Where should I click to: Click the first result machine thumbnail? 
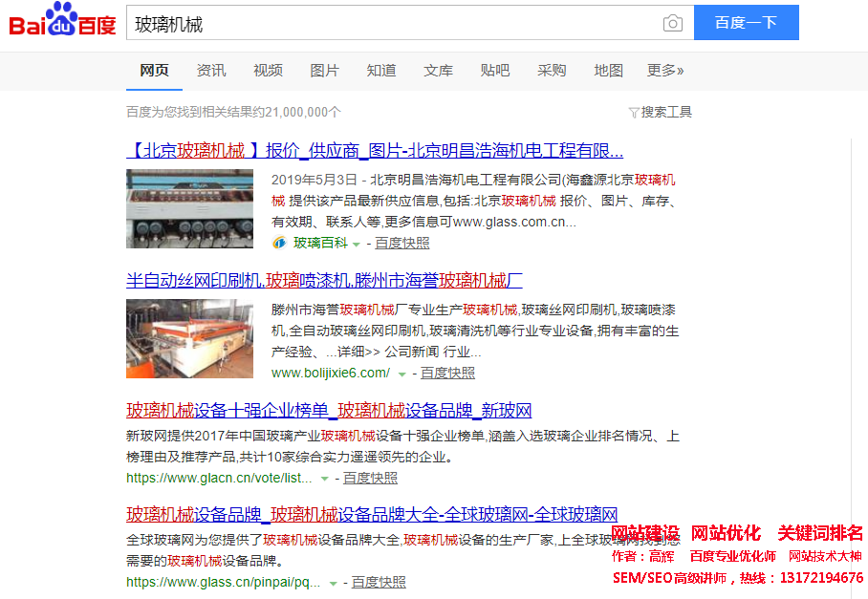tap(189, 208)
